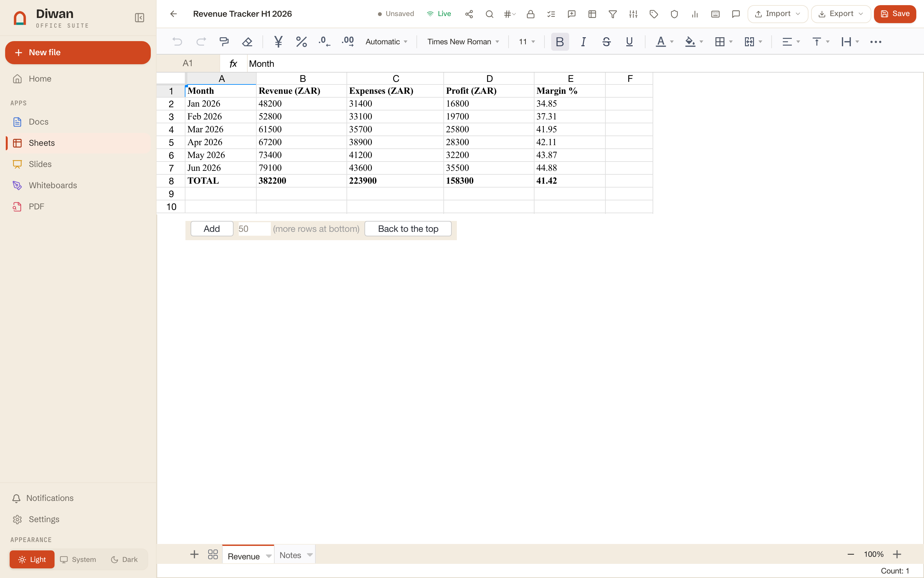Click the Save button

click(x=894, y=14)
